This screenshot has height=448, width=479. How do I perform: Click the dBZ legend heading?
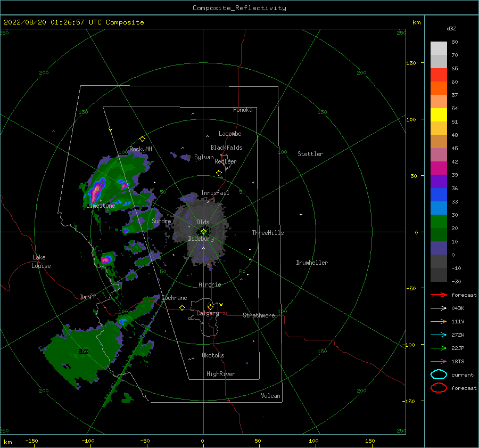451,28
